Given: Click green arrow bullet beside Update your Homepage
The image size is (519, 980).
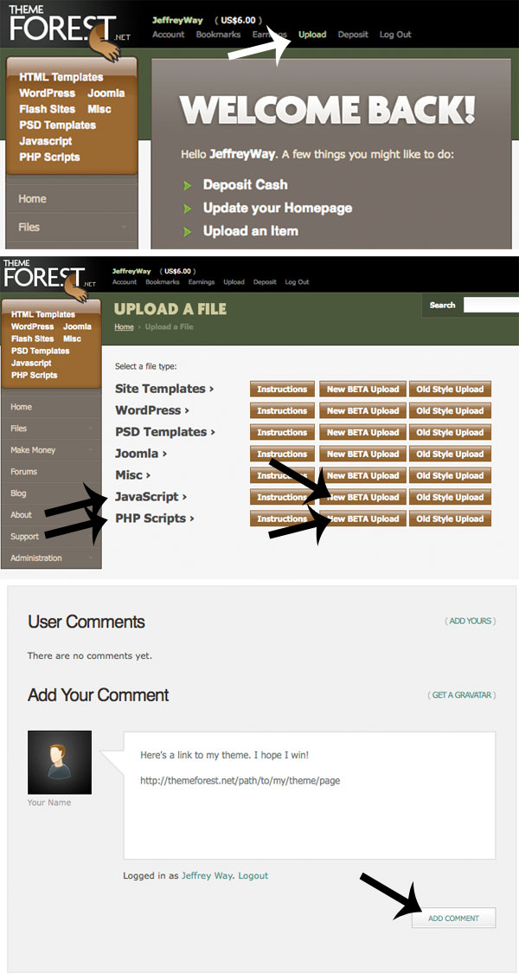Looking at the screenshot, I should coord(188,209).
